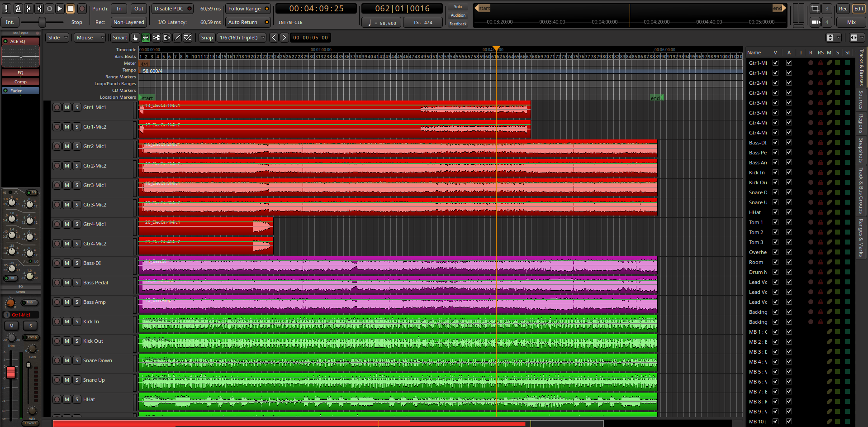Uncheck visibility for Kick In track
Image resolution: width=868 pixels, height=427 pixels.
click(x=775, y=173)
